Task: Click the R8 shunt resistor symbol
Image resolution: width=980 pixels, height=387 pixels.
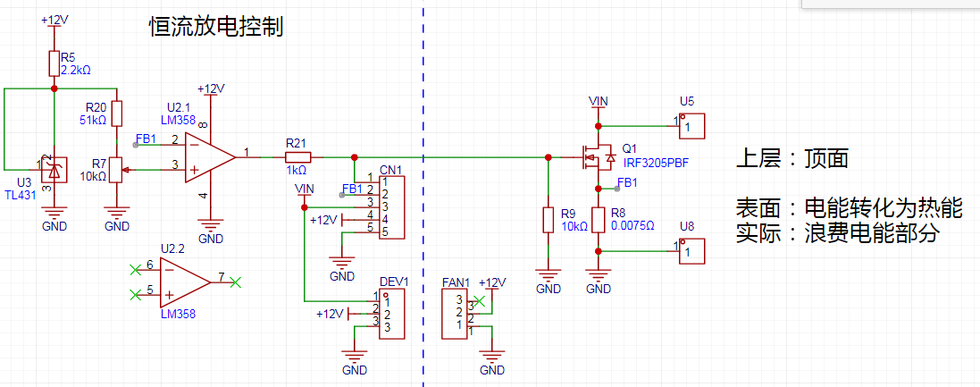Action: click(599, 220)
